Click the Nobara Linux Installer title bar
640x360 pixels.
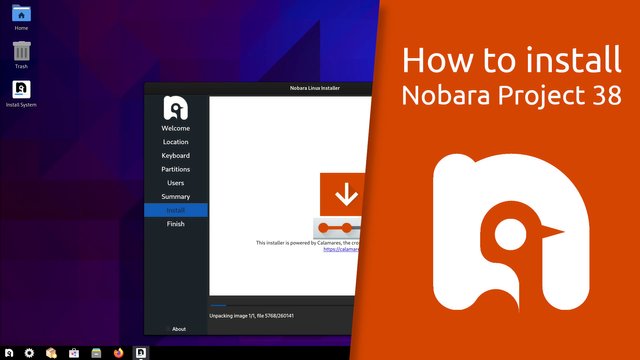(259, 88)
